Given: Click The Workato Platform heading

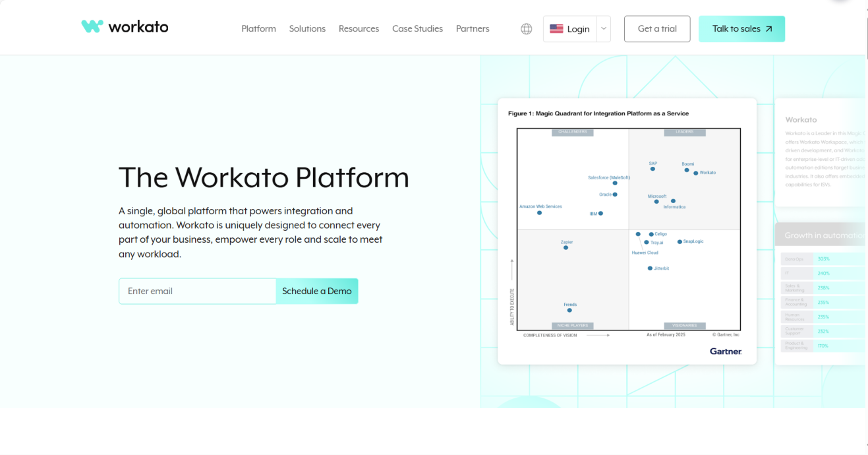Looking at the screenshot, I should [x=264, y=177].
